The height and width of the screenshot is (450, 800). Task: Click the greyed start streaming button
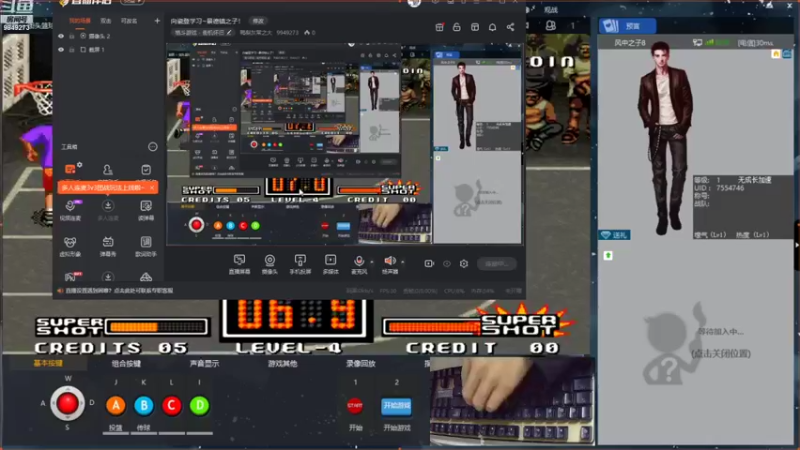[x=496, y=263]
